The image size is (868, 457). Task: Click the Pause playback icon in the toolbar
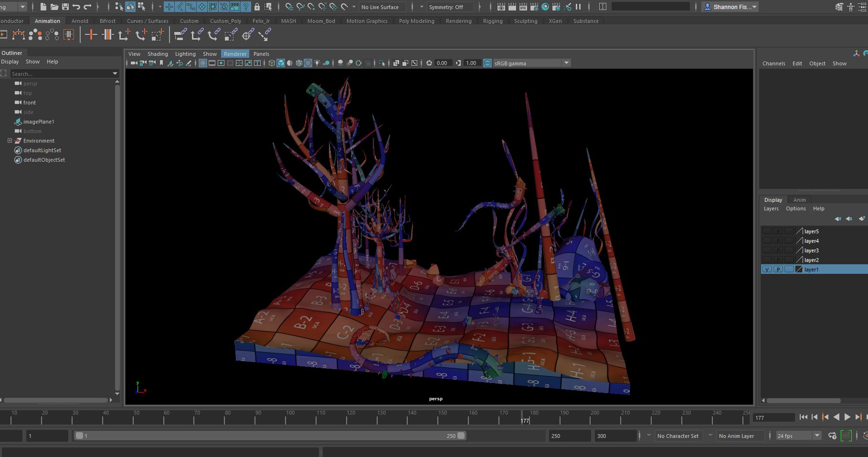click(578, 7)
